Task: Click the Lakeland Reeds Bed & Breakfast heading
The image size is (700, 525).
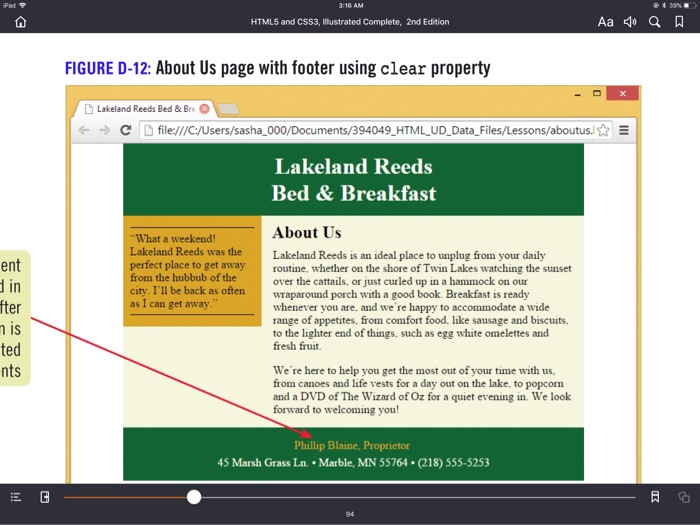Action: [354, 180]
